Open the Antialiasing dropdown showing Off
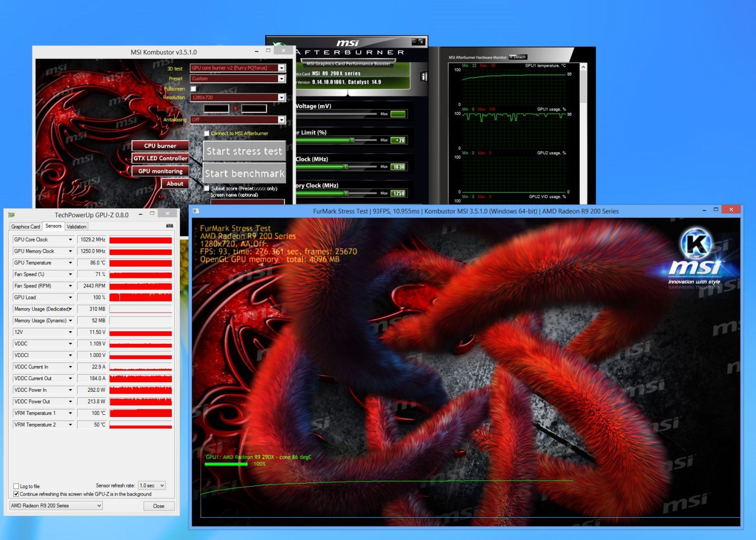 (x=282, y=119)
